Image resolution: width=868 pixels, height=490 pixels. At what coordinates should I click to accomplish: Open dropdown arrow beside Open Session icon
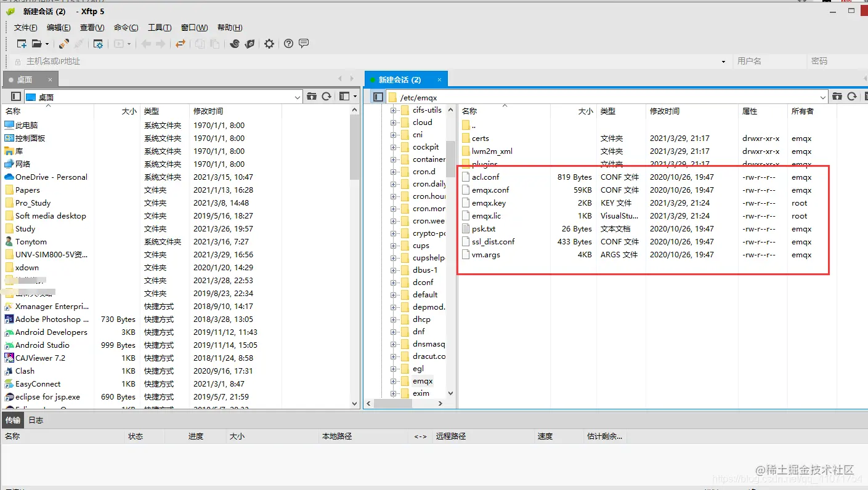pyautogui.click(x=47, y=44)
